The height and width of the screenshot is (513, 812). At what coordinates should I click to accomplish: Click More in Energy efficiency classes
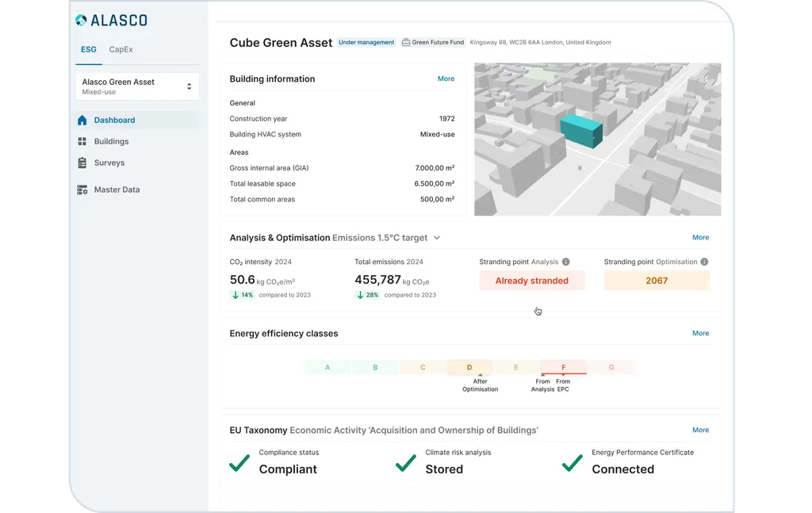point(701,333)
